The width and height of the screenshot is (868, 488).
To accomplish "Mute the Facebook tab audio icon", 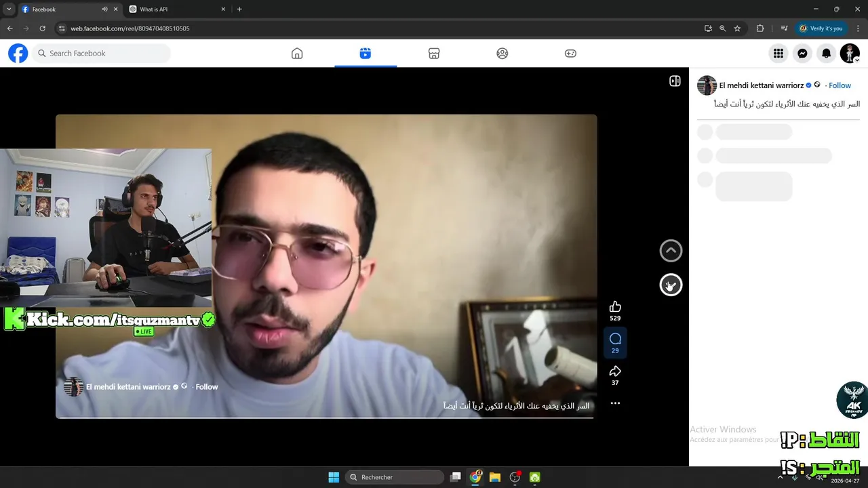I will pos(104,9).
